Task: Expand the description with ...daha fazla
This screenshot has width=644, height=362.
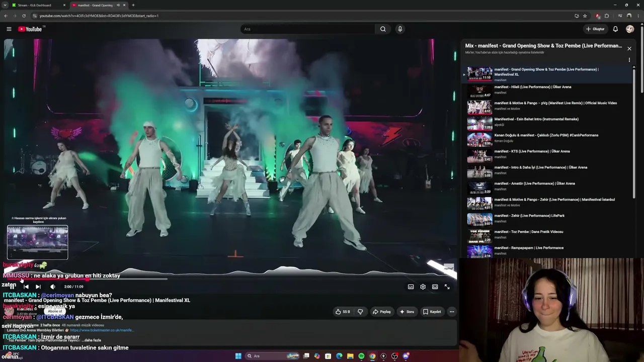Action: (91, 340)
